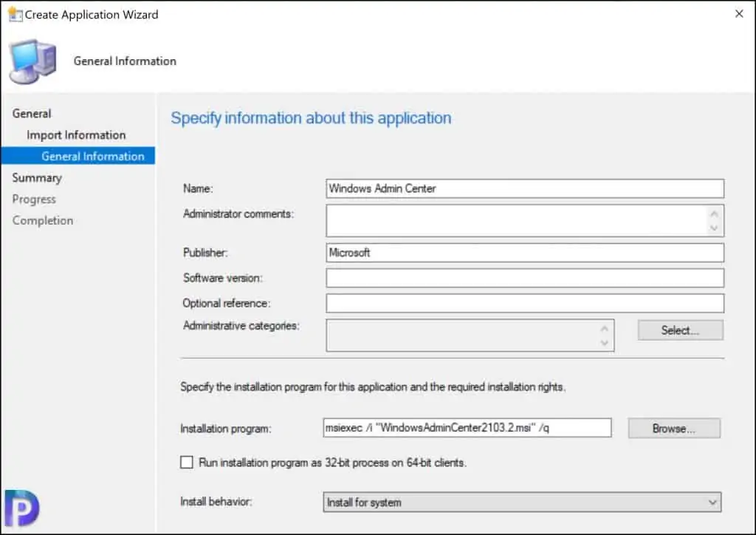Select Progress step in sidebar
This screenshot has height=535, width=756.
click(x=34, y=199)
